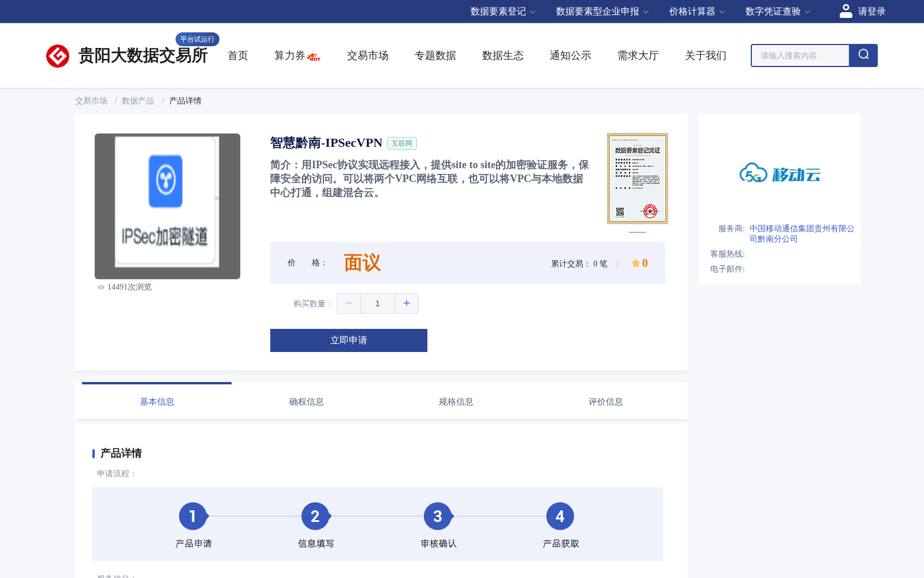Switch to the 规格信息 tab
924x578 pixels.
tap(456, 402)
